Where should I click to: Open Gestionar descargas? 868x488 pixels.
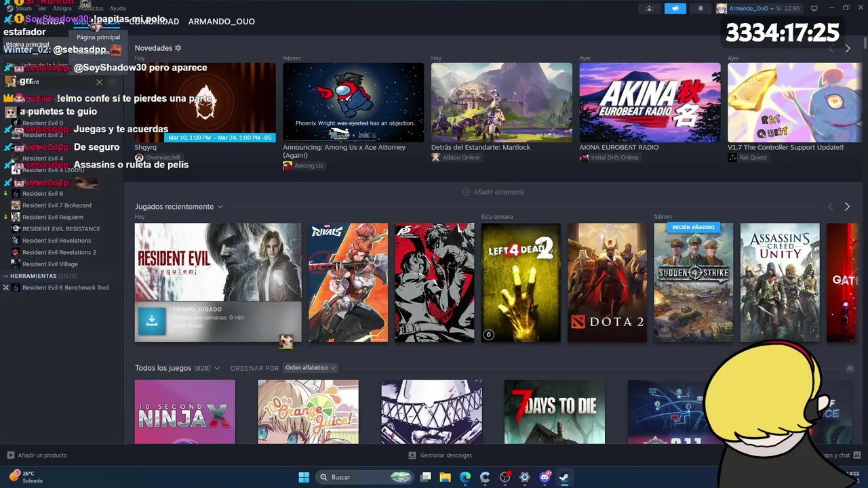tap(440, 455)
